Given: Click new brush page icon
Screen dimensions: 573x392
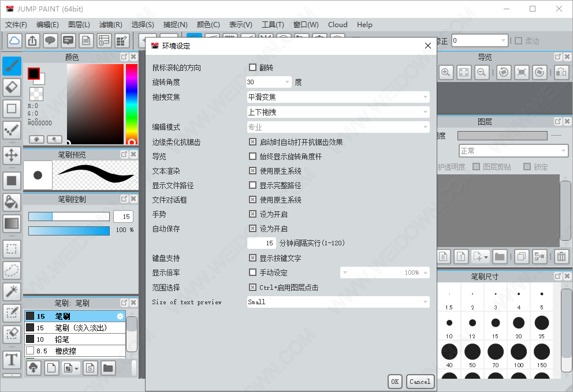Looking at the screenshot, I should click(51, 368).
